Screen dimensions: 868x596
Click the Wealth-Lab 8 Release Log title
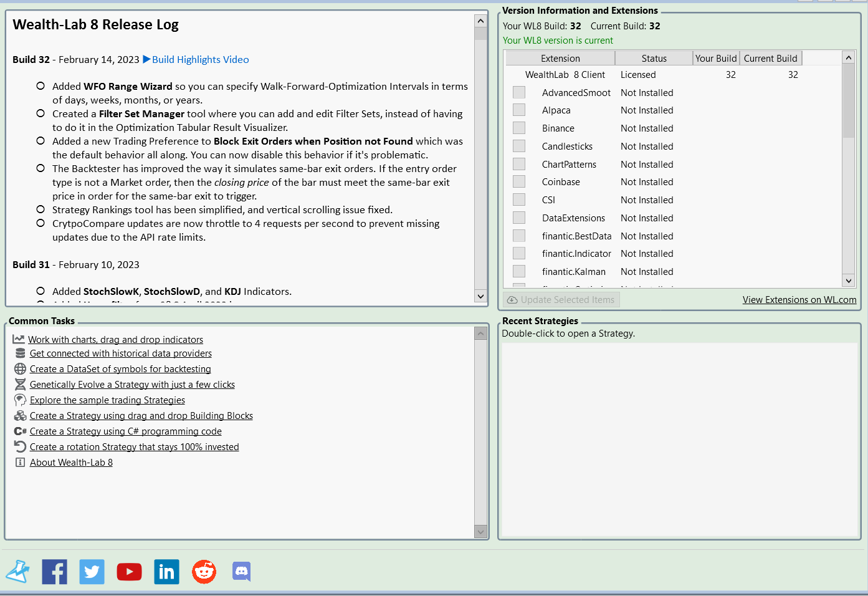[96, 24]
